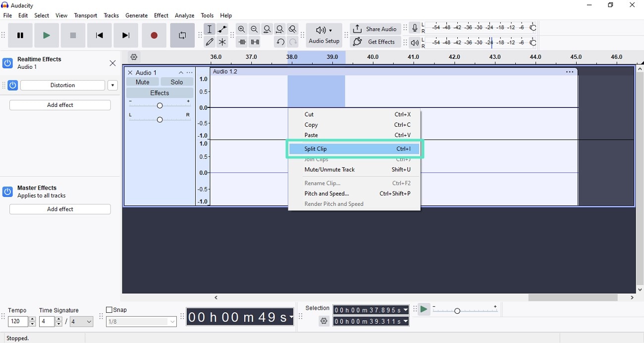Click the Stop transport button
Screen dimensions: 644x343
[73, 35]
